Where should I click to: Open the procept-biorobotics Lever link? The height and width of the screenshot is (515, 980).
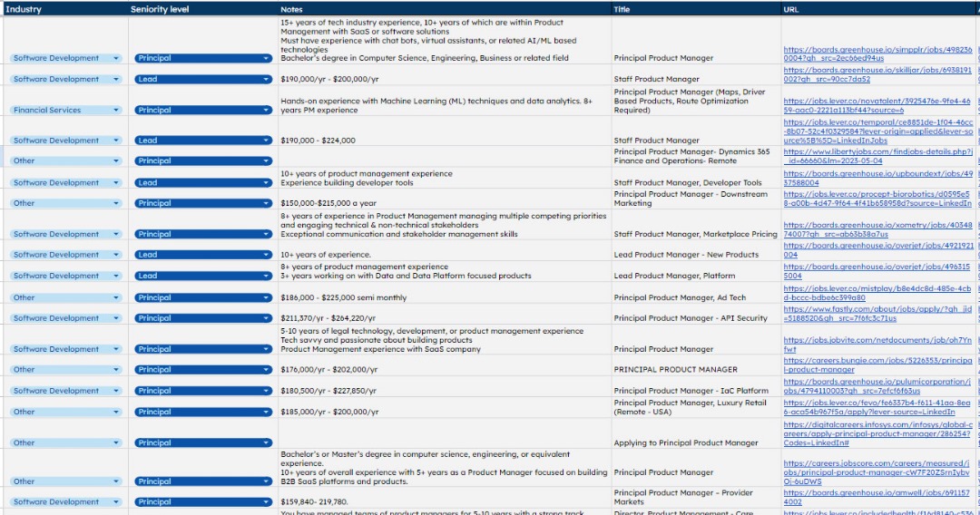click(x=877, y=199)
